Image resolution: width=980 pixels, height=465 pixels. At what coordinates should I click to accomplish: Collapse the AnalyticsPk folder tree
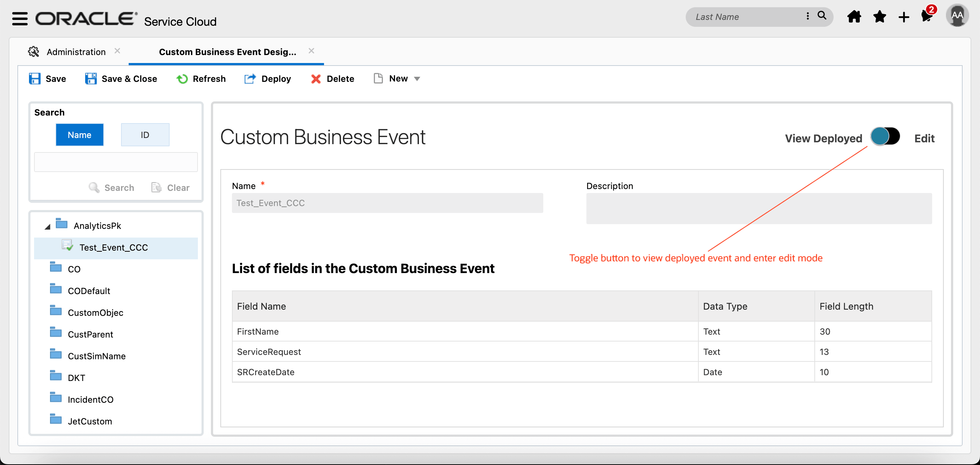[47, 227]
